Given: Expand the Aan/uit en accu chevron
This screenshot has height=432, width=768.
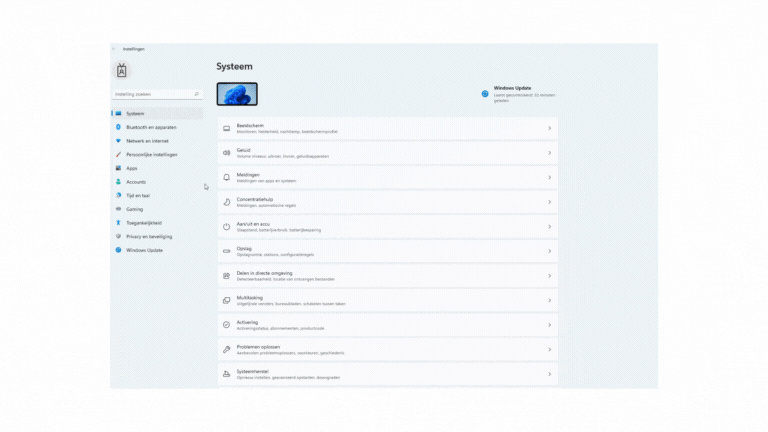Looking at the screenshot, I should 550,227.
